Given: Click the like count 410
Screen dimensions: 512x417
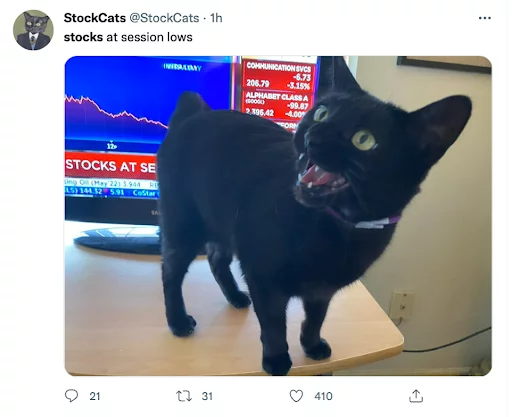Looking at the screenshot, I should pos(323,396).
